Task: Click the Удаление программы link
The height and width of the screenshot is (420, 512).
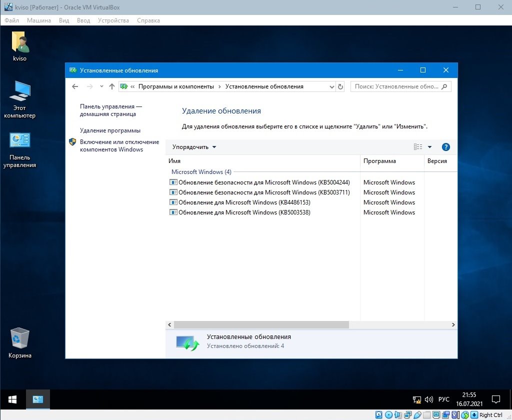Action: (x=110, y=130)
